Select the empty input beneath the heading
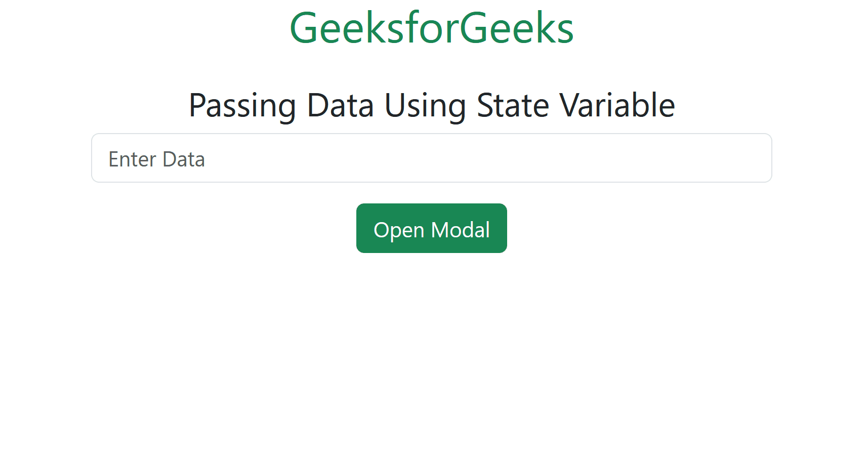The image size is (868, 464). [x=431, y=158]
